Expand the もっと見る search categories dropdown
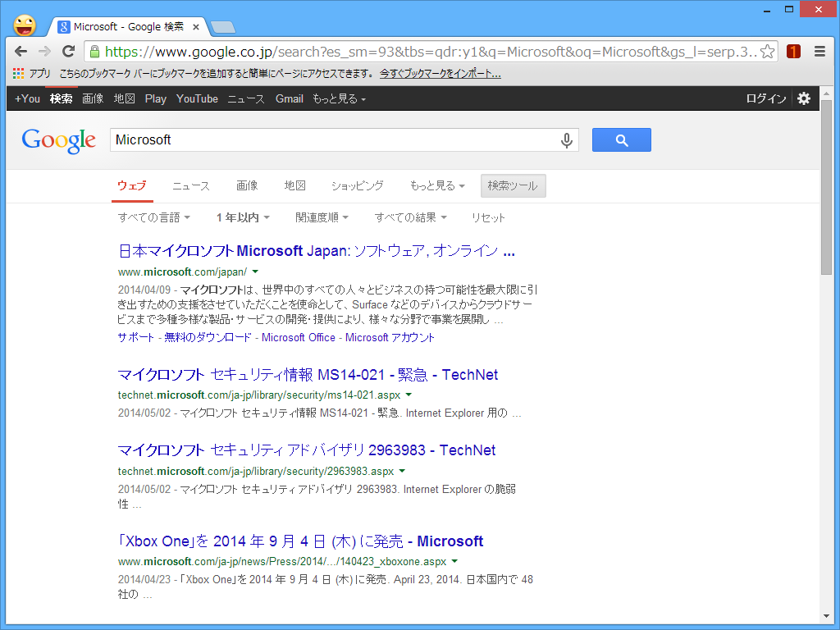Viewport: 840px width, 630px height. click(436, 185)
